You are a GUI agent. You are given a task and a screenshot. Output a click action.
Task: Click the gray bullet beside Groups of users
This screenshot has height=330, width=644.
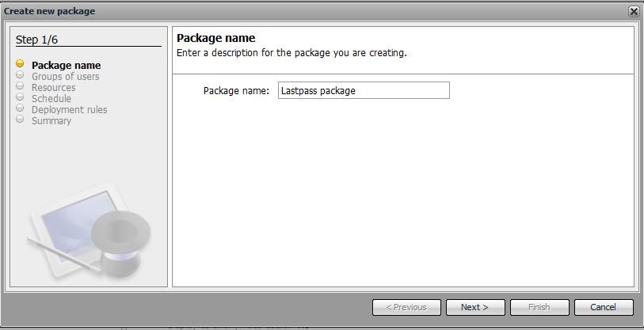[21, 76]
